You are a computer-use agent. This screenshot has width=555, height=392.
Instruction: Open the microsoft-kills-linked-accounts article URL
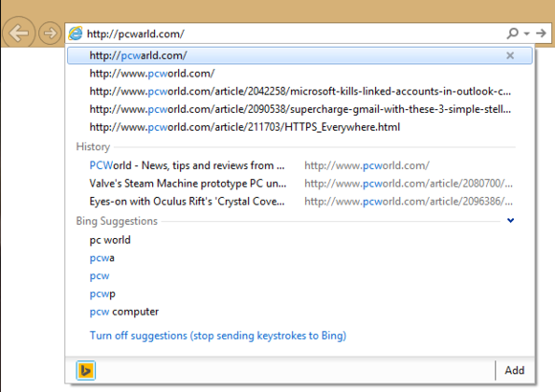[300, 91]
